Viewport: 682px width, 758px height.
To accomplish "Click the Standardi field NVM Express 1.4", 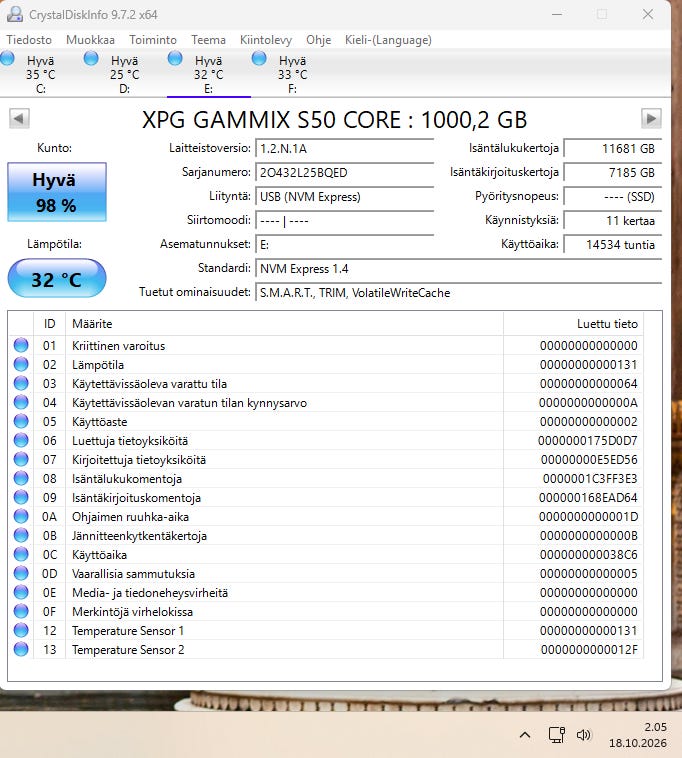I will tap(458, 269).
